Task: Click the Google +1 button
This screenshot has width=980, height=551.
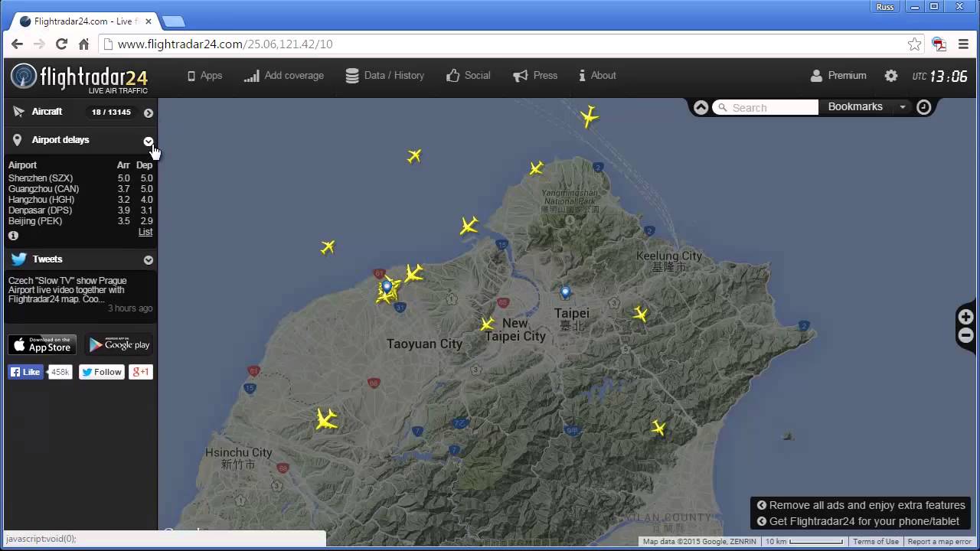Action: [141, 372]
